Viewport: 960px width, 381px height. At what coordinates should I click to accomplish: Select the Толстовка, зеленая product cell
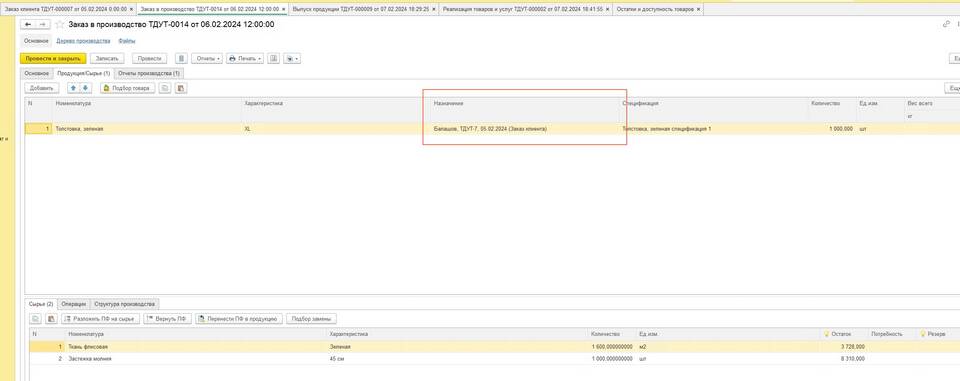click(147, 129)
